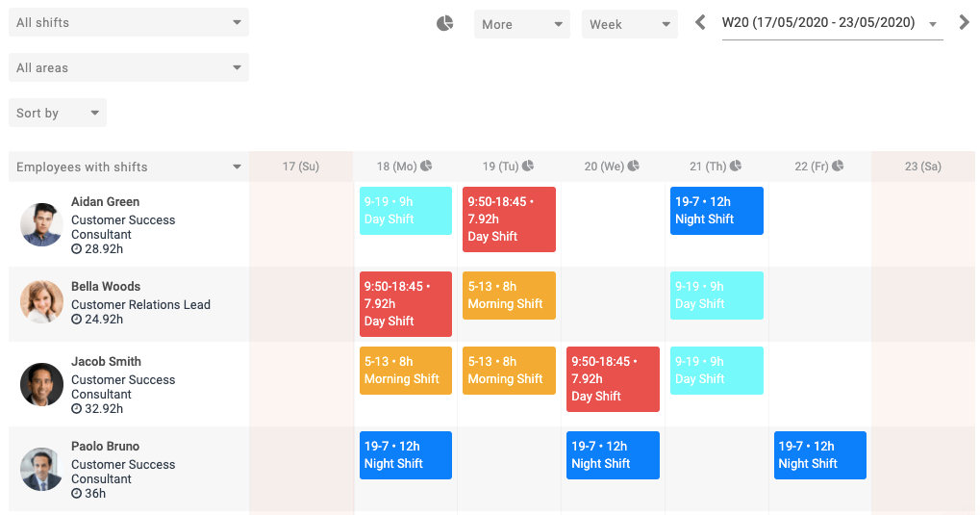Open the More menu
The width and height of the screenshot is (980, 515).
pos(521,24)
